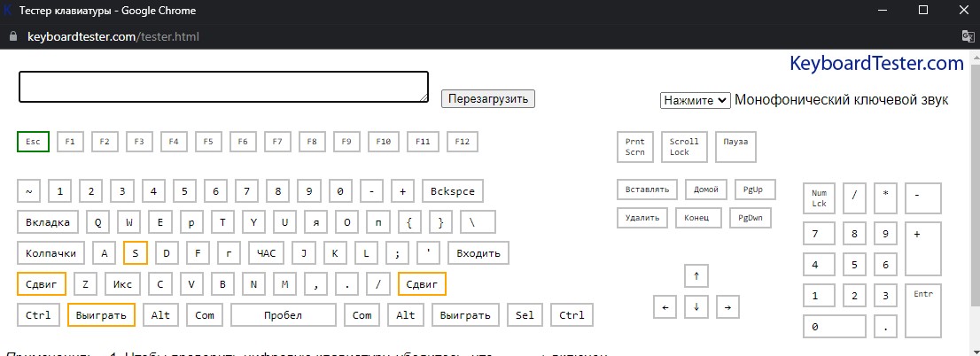Click the Перезагрузить button

coord(488,98)
